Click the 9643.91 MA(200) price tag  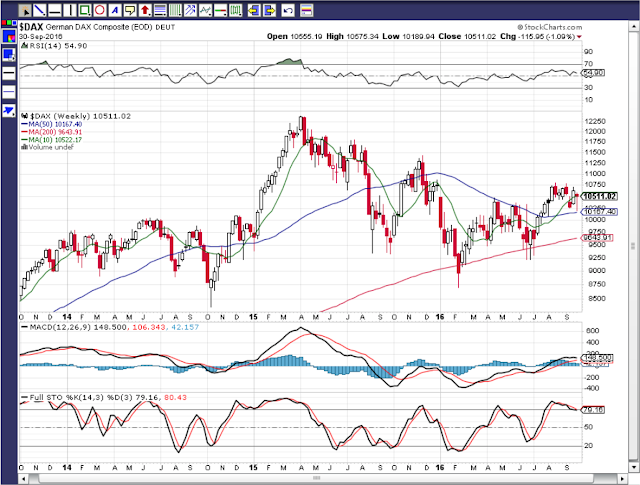click(598, 238)
